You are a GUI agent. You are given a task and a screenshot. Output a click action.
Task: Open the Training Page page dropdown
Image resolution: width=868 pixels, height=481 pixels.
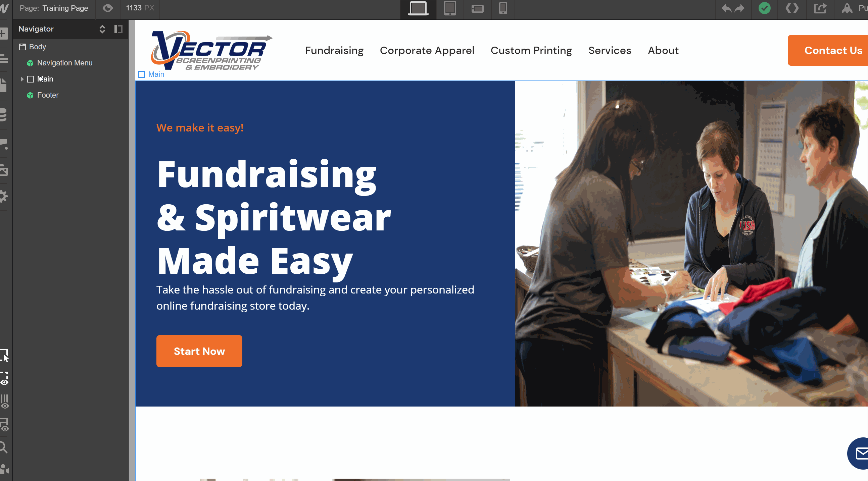pos(54,8)
